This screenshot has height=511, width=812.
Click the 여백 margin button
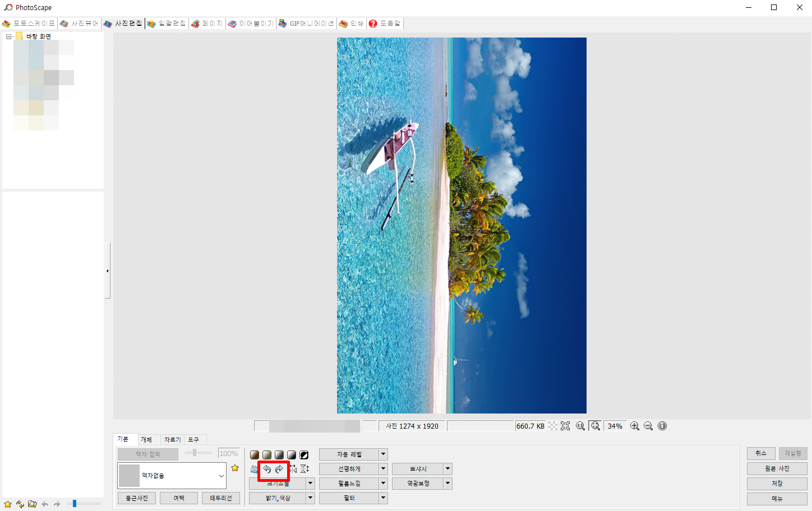click(179, 498)
